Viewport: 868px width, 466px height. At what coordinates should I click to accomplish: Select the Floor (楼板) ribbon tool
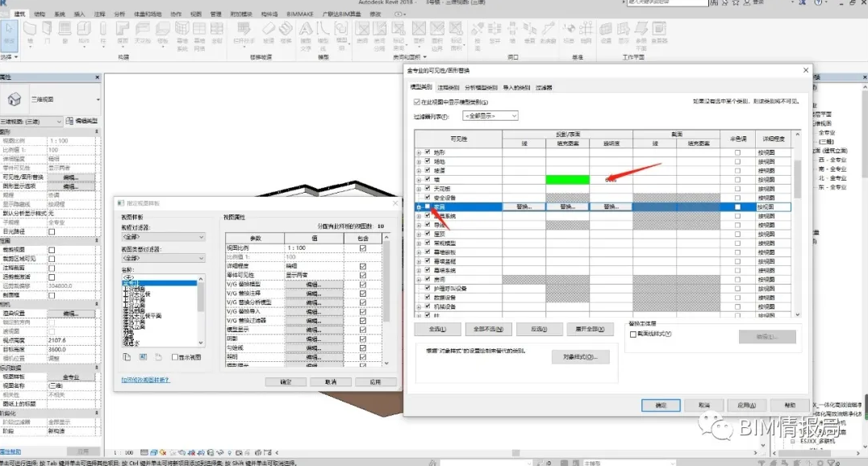(163, 32)
